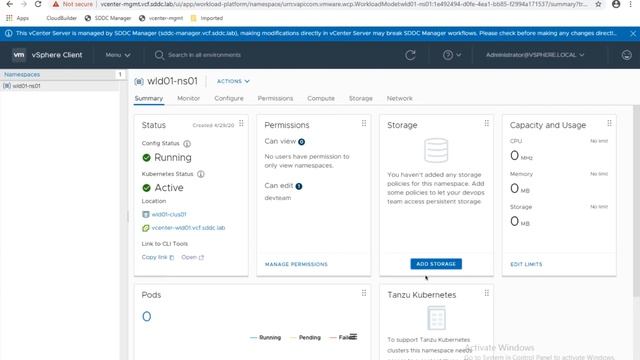Viewport: 640px width, 360px height.
Task: Select wld01-ns01 in the namespace tree
Action: (x=26, y=86)
